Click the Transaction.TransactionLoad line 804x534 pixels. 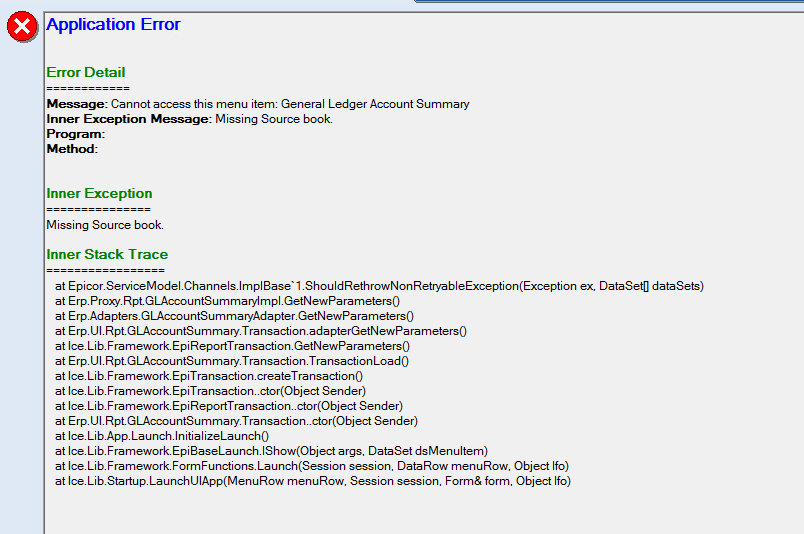[x=232, y=361]
